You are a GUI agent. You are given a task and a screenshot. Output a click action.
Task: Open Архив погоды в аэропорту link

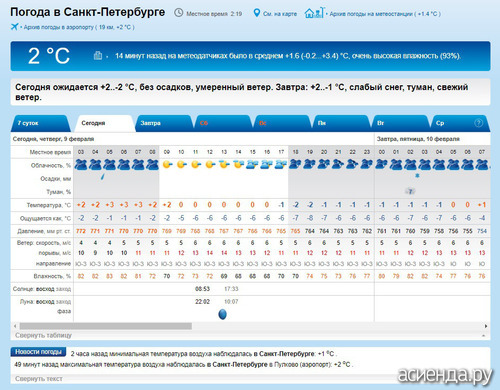(79, 27)
